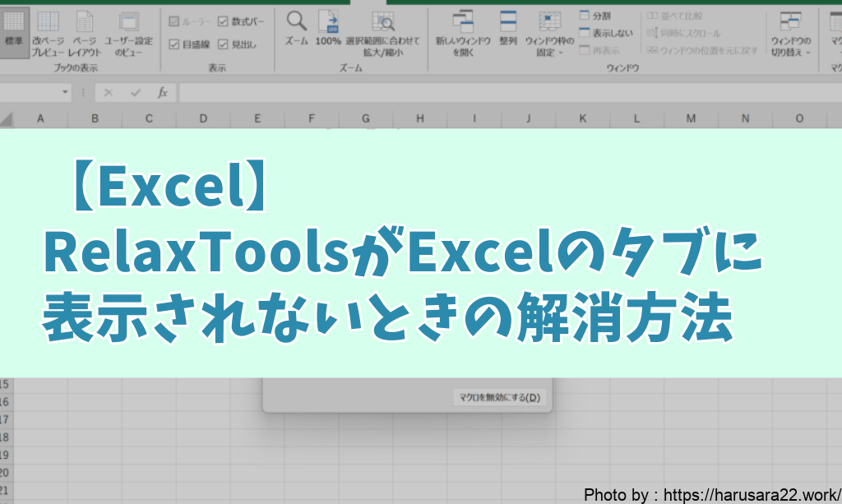Select ページレイアウト view icon
Screen dimensions: 842x504
(84, 33)
